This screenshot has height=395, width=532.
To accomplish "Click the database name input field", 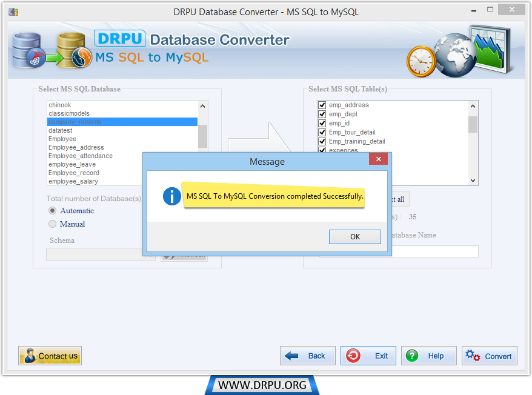I will click(x=434, y=251).
